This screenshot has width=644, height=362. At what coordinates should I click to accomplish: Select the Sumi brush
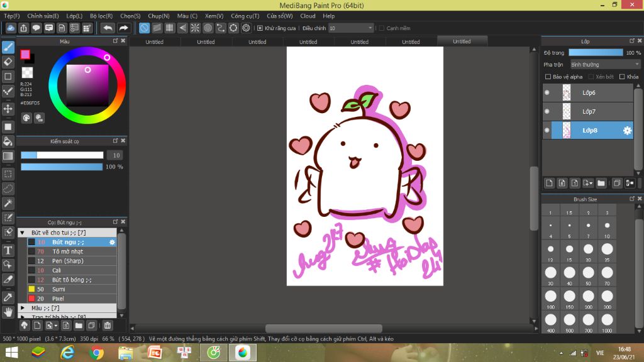coord(72,289)
